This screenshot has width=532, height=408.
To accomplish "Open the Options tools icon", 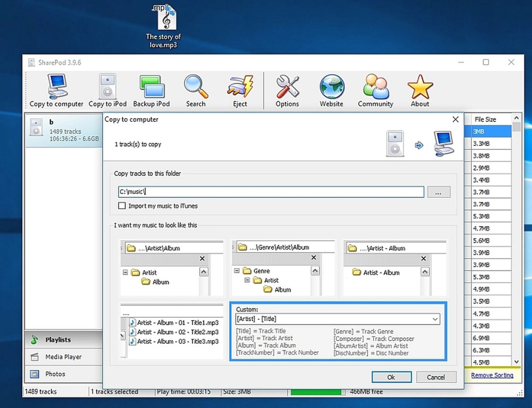I will (x=287, y=91).
